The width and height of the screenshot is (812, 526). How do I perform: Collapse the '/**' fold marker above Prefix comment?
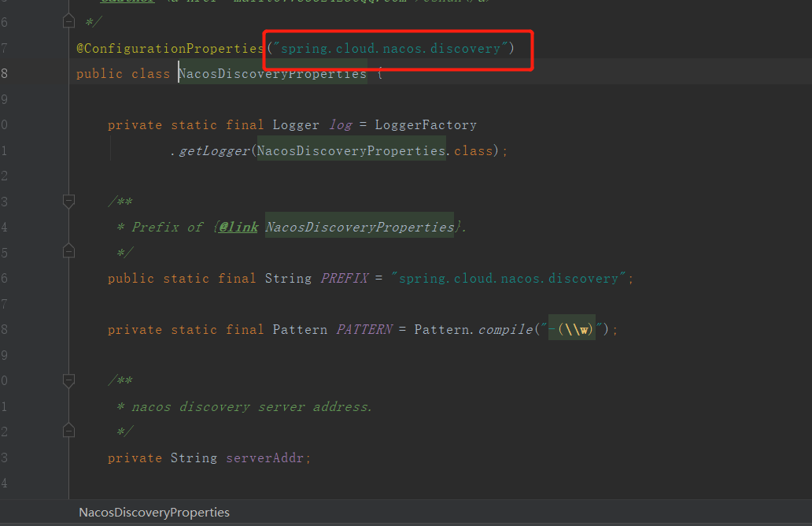click(x=69, y=201)
